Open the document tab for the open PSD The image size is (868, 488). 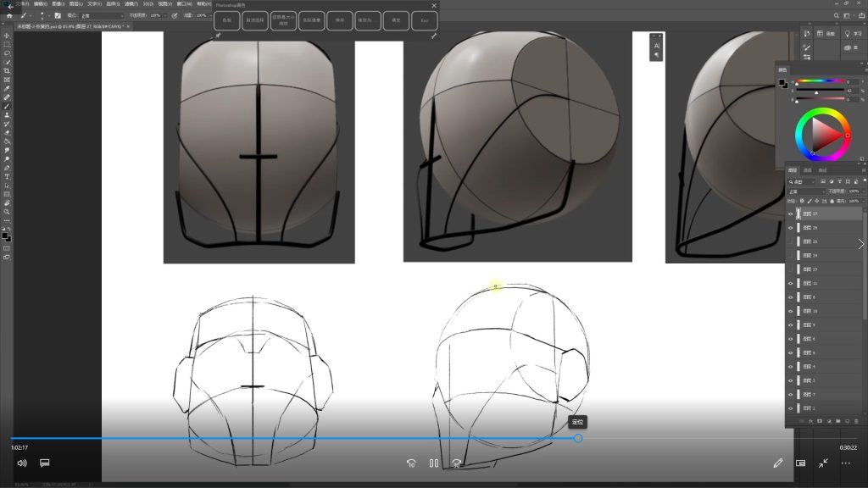click(70, 26)
